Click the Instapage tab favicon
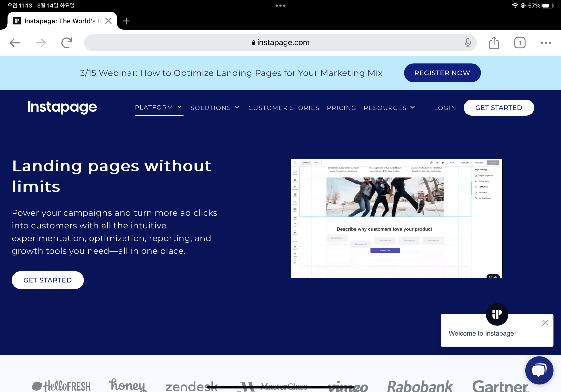The image size is (561, 392). (17, 21)
